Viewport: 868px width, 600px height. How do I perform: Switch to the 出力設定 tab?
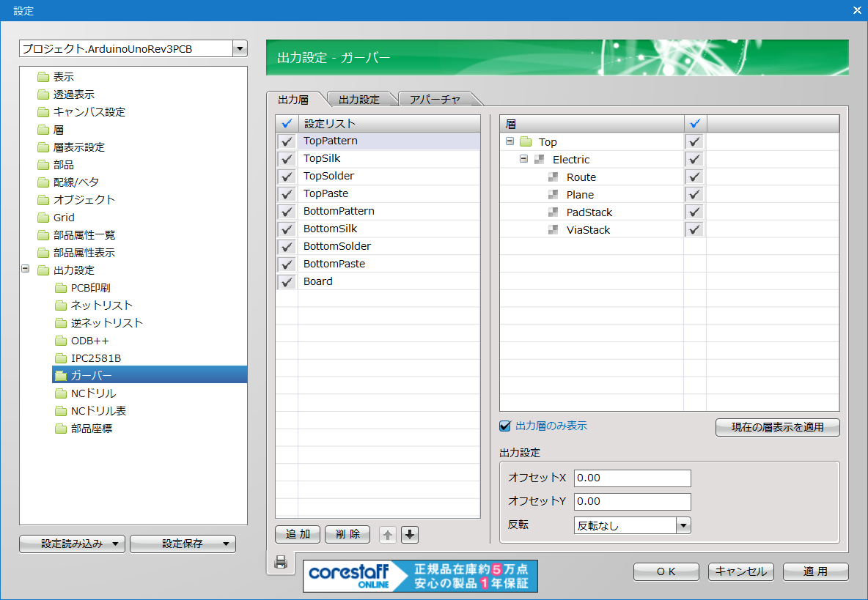coord(359,100)
